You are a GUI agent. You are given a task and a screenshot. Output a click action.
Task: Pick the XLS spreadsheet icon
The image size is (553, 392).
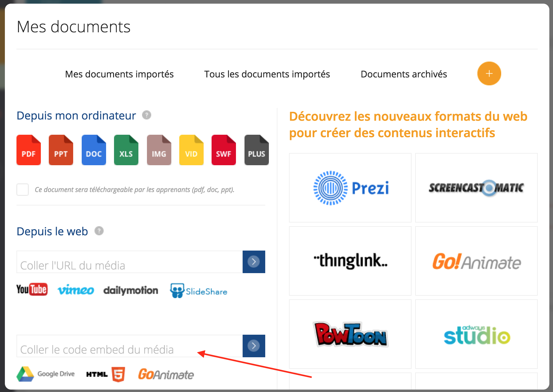[126, 150]
